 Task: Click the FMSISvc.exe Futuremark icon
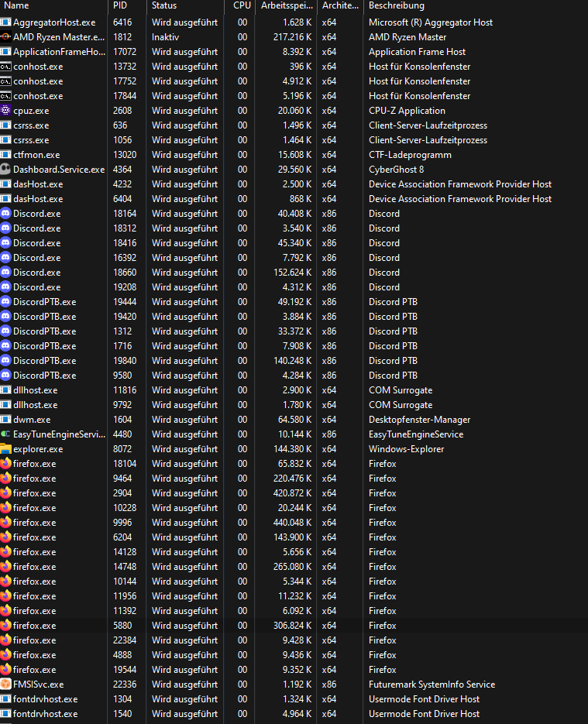(x=5, y=685)
